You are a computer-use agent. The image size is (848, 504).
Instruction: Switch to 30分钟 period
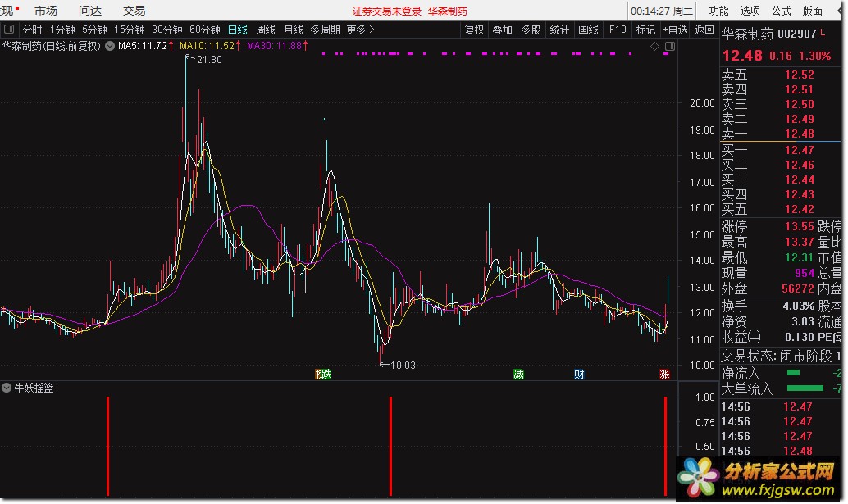167,30
